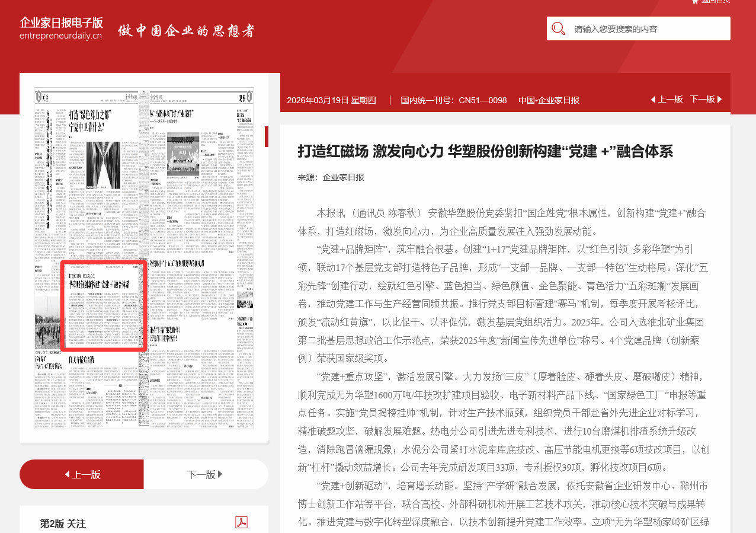Click the 企业家日报电子版 site logo
756x533 pixels.
[x=61, y=28]
